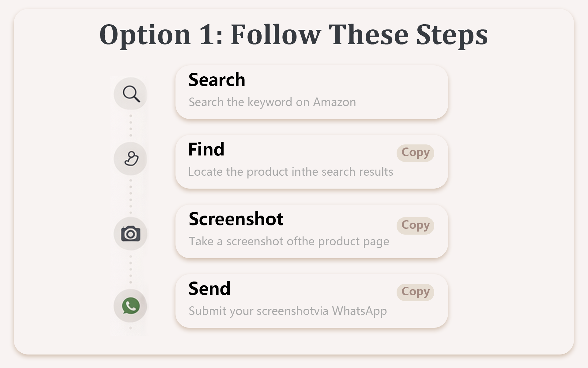Screen dimensions: 588x368
Task: Copy the Screenshot step text
Action: click(x=415, y=225)
